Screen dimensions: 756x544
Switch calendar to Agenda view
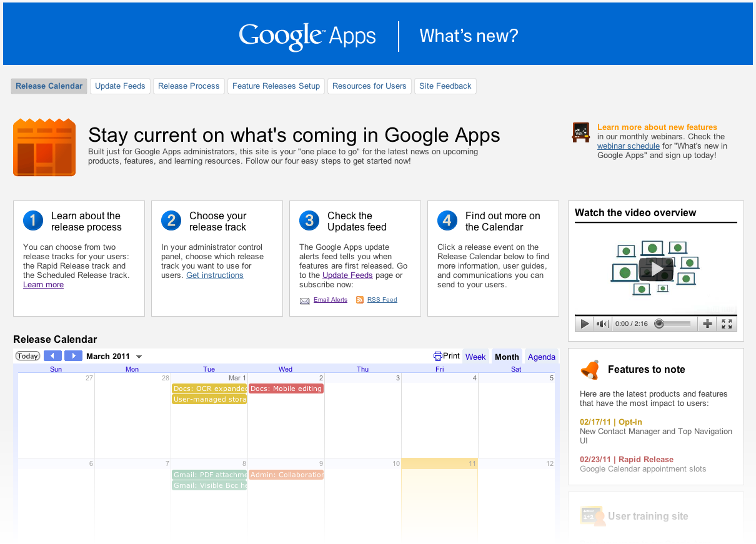tap(541, 357)
